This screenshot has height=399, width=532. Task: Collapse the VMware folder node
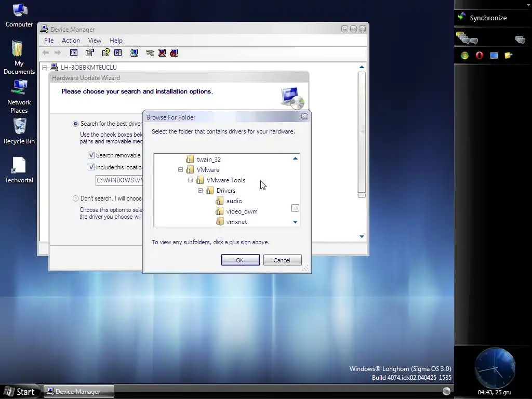(180, 170)
